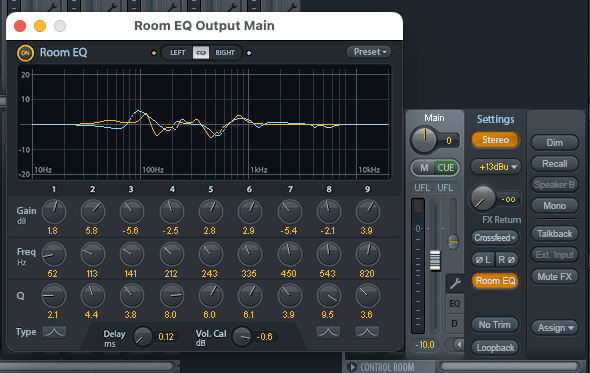The width and height of the screenshot is (590, 373).
Task: Open the +13dBu output level dropdown
Action: (x=496, y=167)
